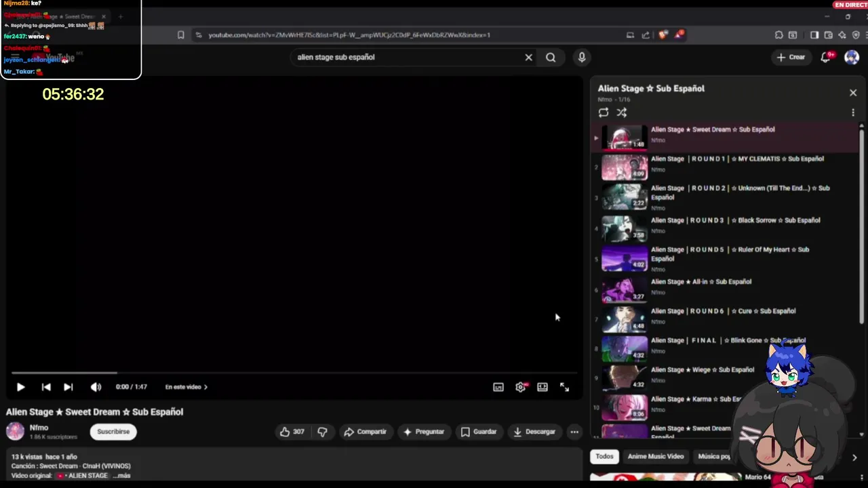Save the video with Guardar
The height and width of the screenshot is (488, 868).
tap(479, 432)
